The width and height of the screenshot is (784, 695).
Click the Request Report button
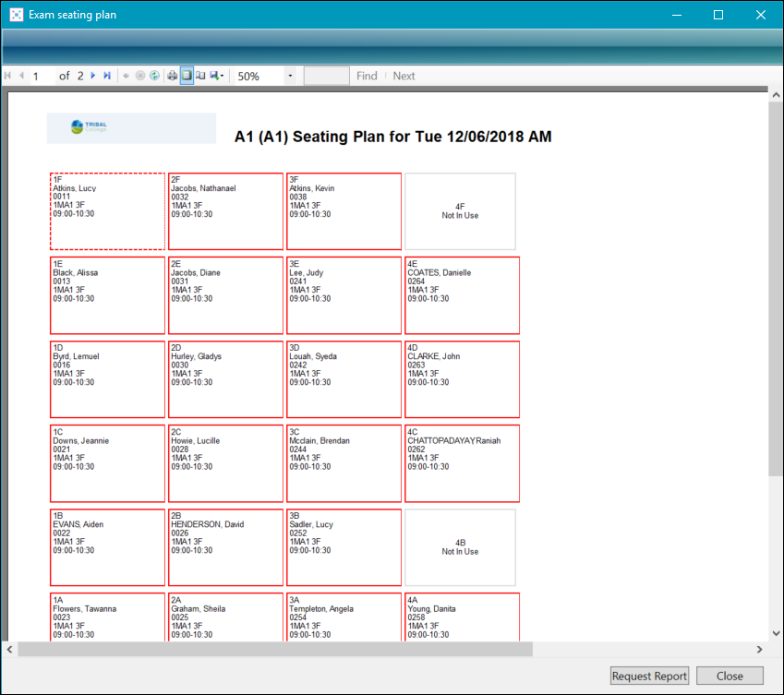click(x=649, y=676)
